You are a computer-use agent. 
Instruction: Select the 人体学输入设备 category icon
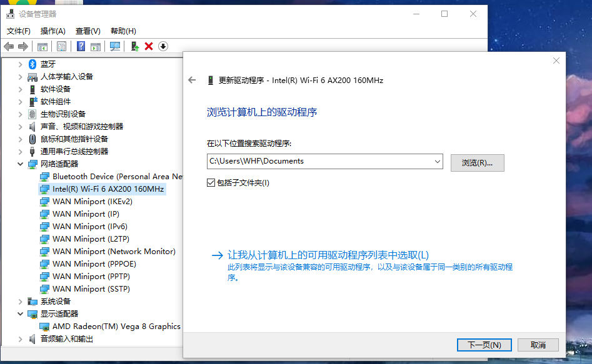tap(33, 77)
